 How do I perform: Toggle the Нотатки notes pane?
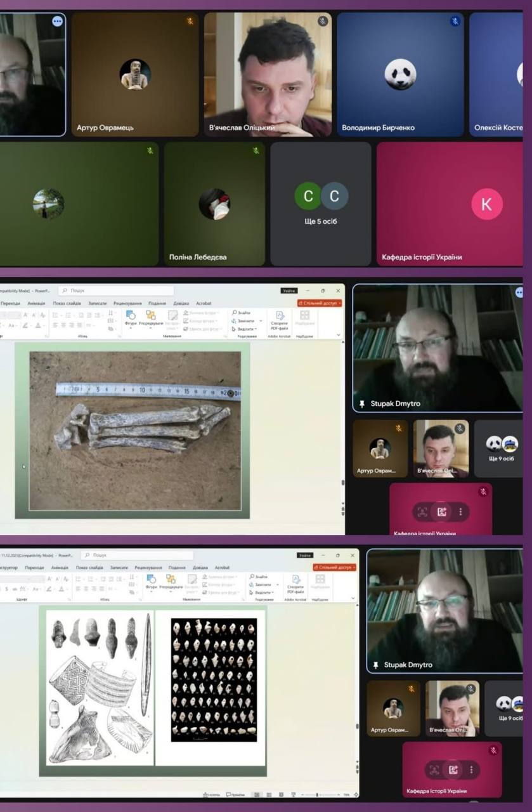212,794
